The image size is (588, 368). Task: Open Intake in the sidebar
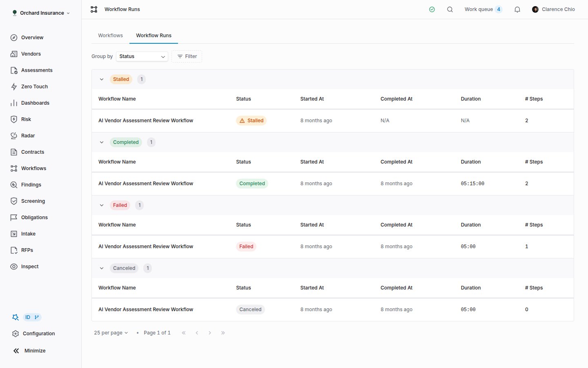point(28,234)
